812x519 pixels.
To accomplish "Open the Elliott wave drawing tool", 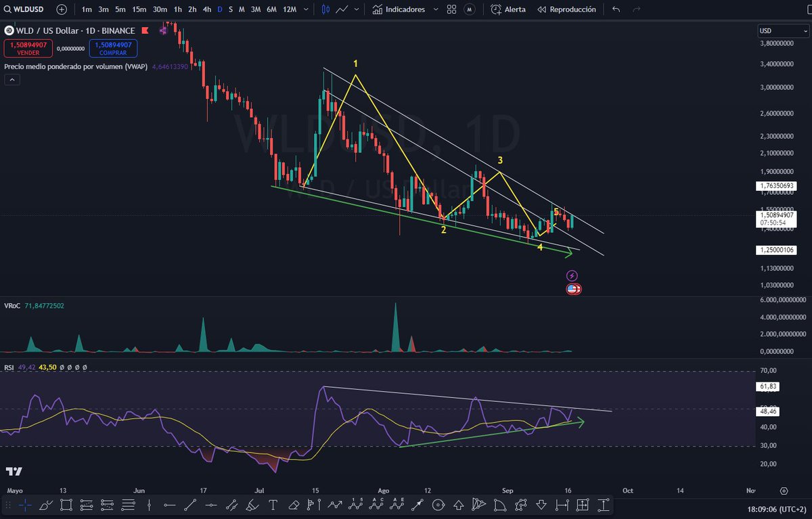I will [355, 505].
